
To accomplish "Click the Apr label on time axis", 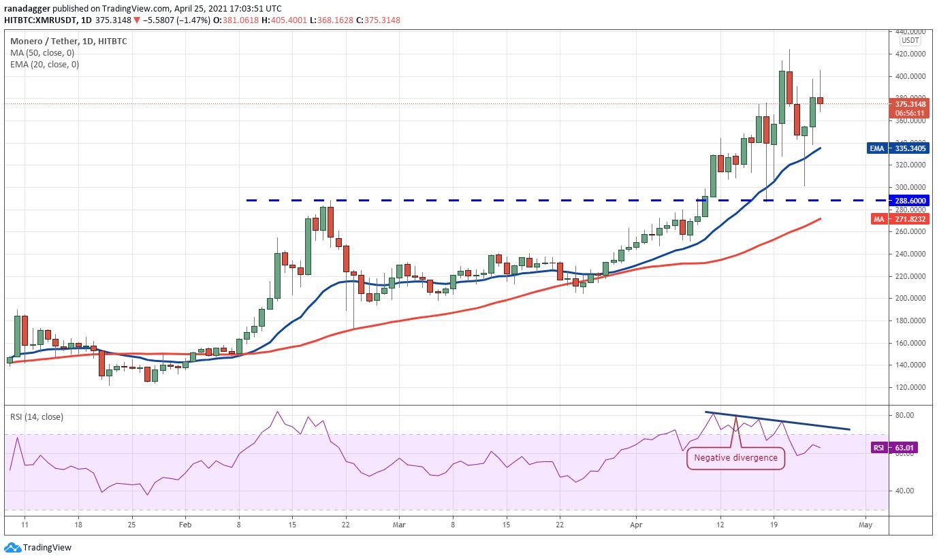I will [x=636, y=525].
